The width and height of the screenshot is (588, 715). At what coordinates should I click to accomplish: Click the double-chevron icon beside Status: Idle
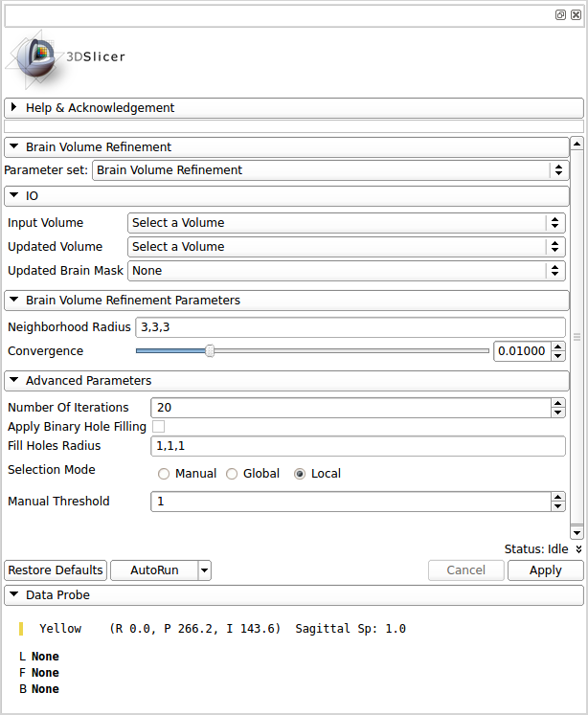[x=578, y=549]
